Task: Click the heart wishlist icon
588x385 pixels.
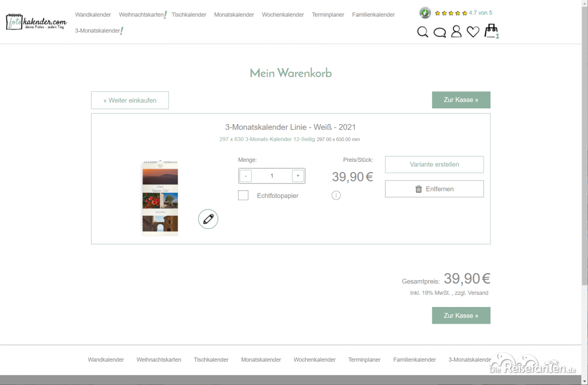Action: 473,32
